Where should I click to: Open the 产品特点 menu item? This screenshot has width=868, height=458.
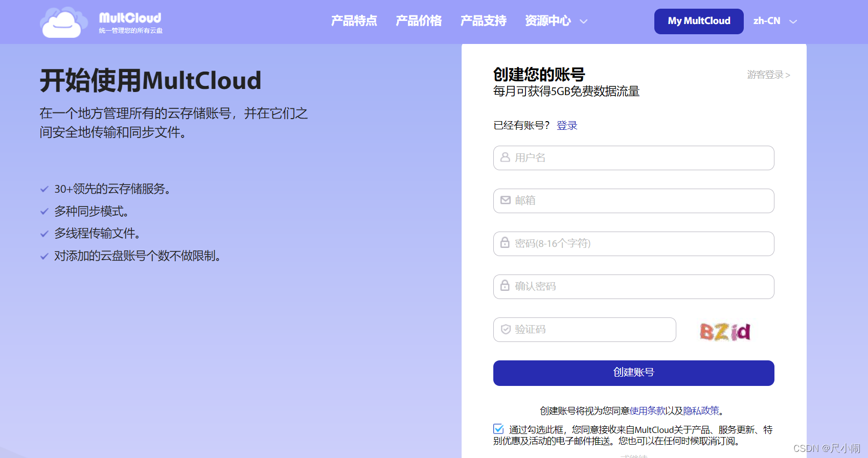tap(354, 21)
